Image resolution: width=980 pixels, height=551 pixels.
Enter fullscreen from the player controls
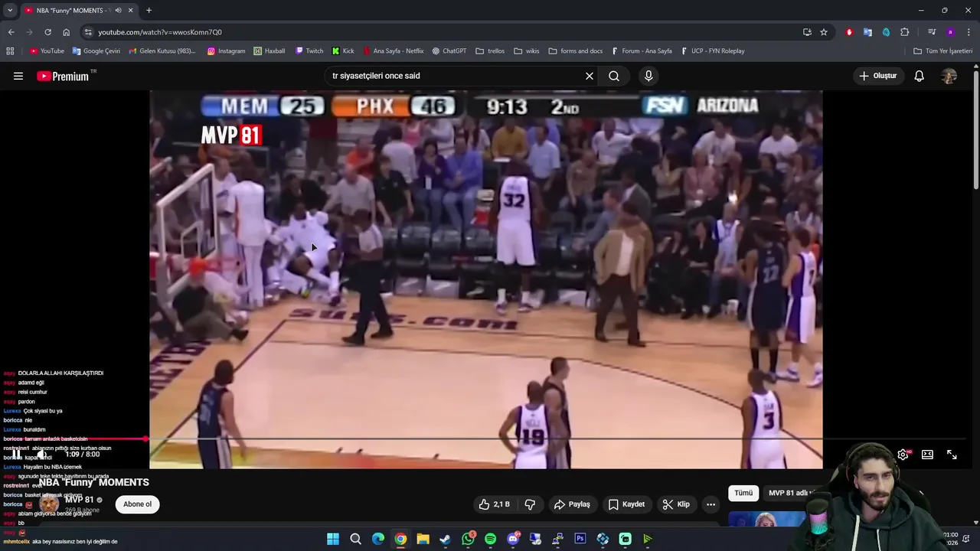[952, 455]
